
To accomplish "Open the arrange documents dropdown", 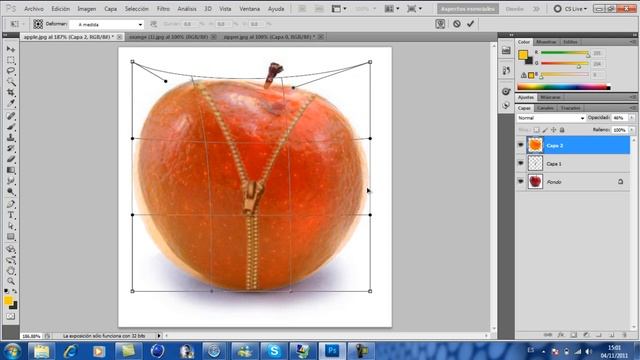I will pos(392,9).
